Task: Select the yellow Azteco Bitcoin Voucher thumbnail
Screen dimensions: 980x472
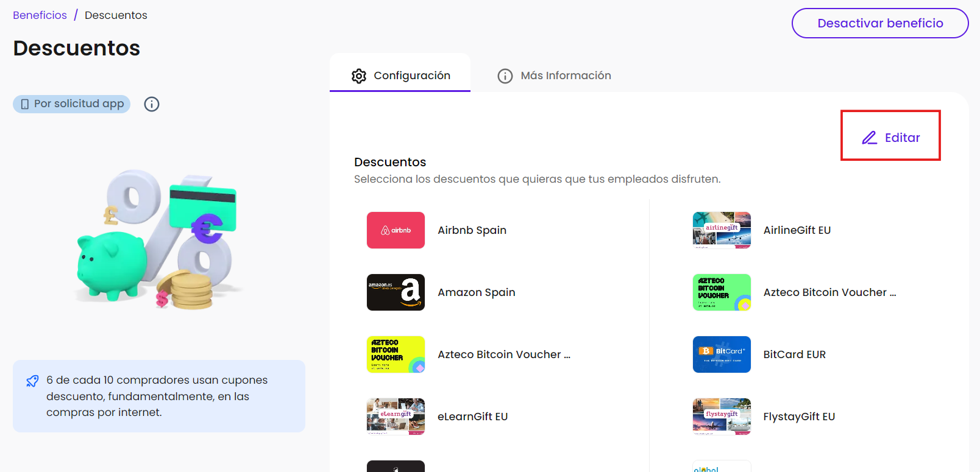Action: point(396,354)
